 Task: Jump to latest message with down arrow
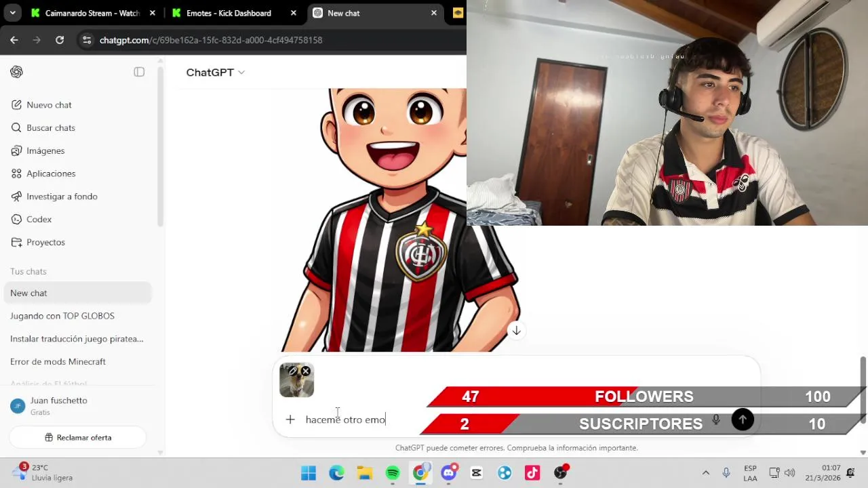[x=516, y=330]
